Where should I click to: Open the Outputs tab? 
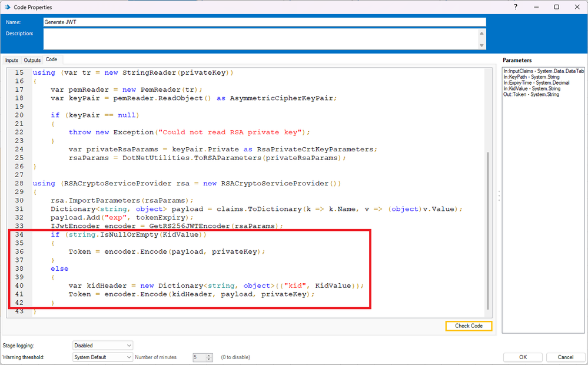pos(32,60)
